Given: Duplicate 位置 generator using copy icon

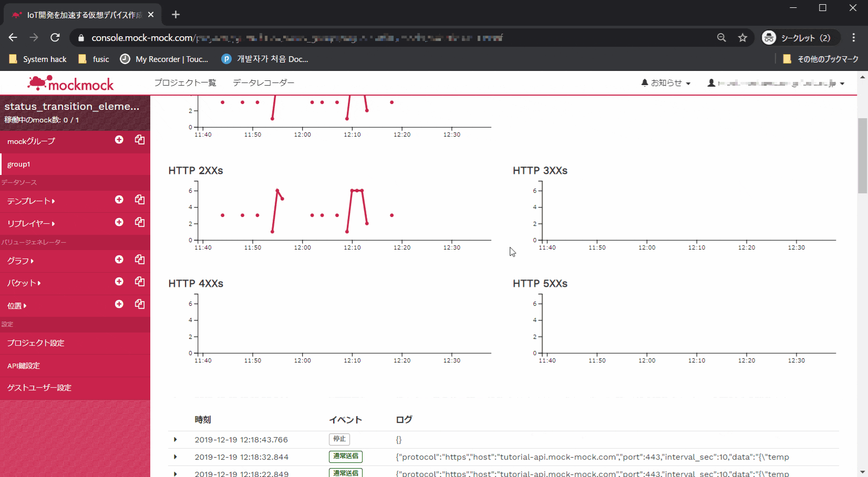Looking at the screenshot, I should pos(140,304).
